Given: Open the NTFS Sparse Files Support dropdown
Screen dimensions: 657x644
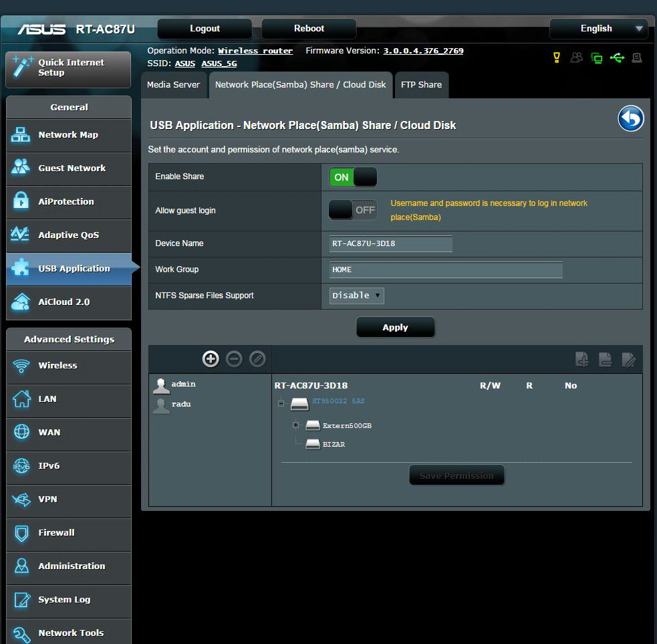Looking at the screenshot, I should click(357, 296).
